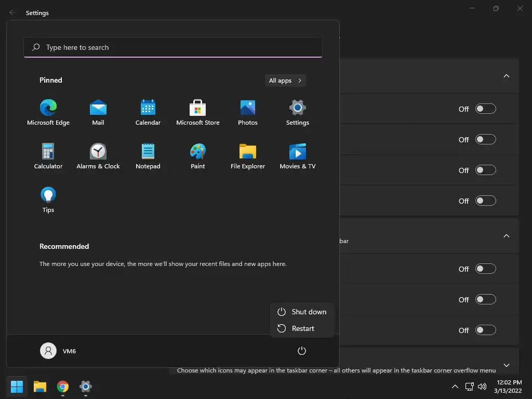
Task: Switch to Google Chrome on the taskbar
Action: pos(63,387)
